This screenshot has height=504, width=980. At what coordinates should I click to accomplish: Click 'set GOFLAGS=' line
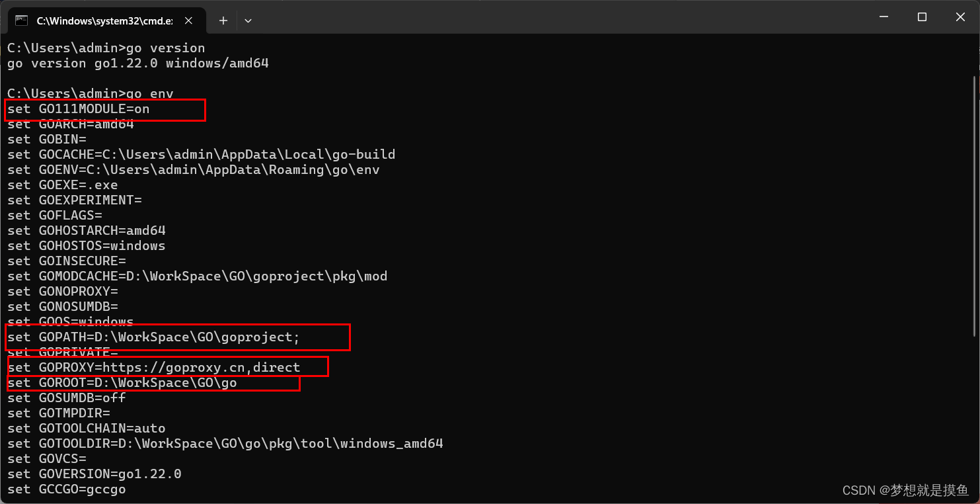pos(55,215)
